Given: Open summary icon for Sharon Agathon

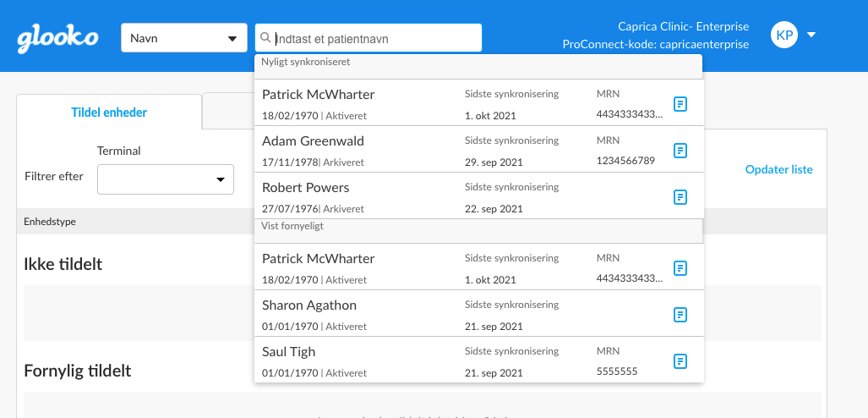Looking at the screenshot, I should pos(680,315).
